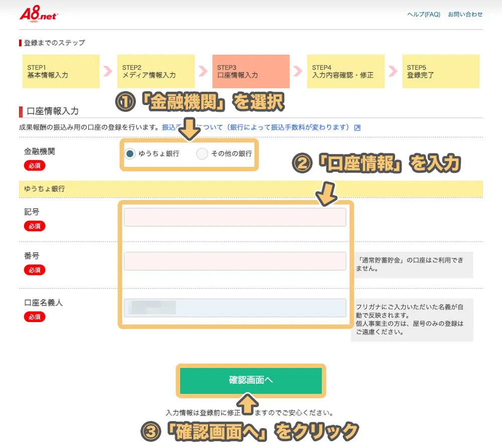
Task: Click the ゆうちょ銀行 yellow section header
Action: 251,189
